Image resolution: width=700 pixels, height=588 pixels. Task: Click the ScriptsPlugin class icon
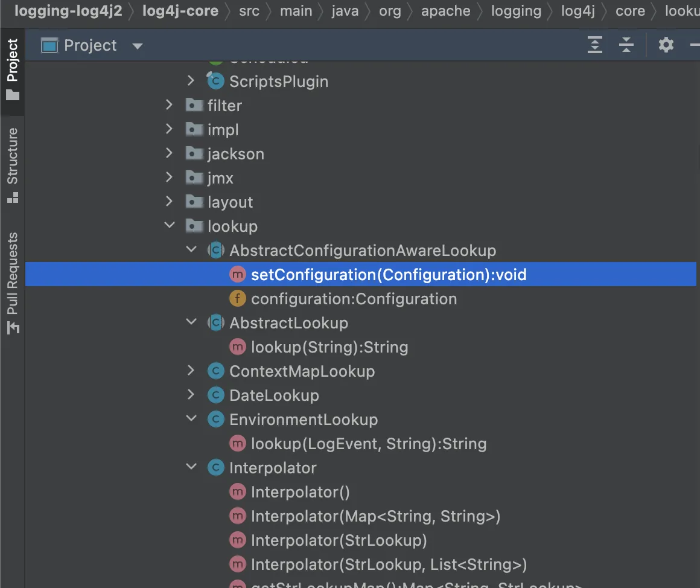click(215, 81)
